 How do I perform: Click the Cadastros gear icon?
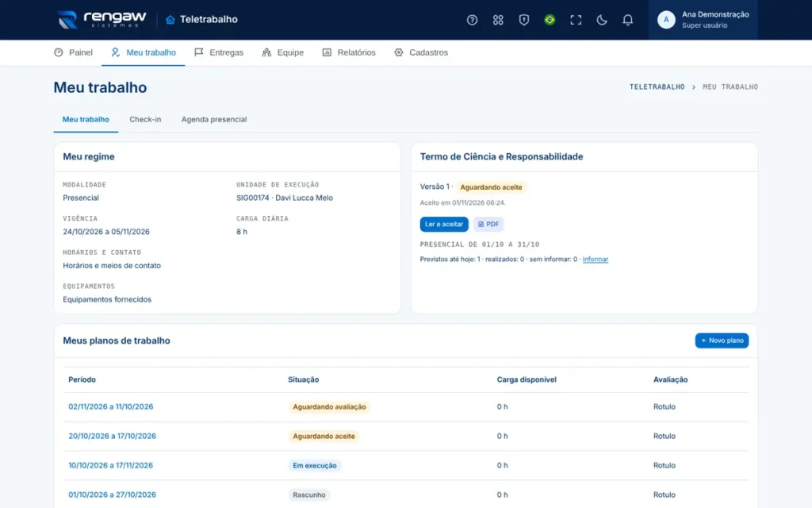pyautogui.click(x=399, y=52)
